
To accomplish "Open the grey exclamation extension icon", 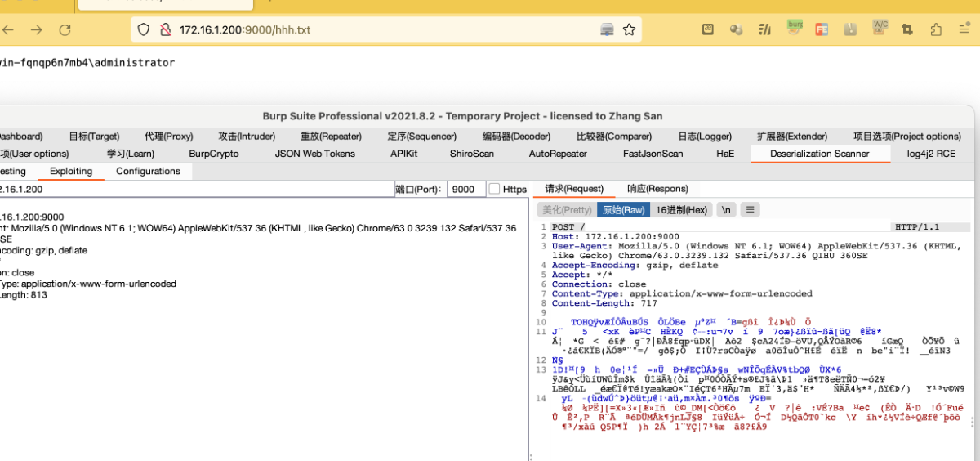I will point(850,29).
